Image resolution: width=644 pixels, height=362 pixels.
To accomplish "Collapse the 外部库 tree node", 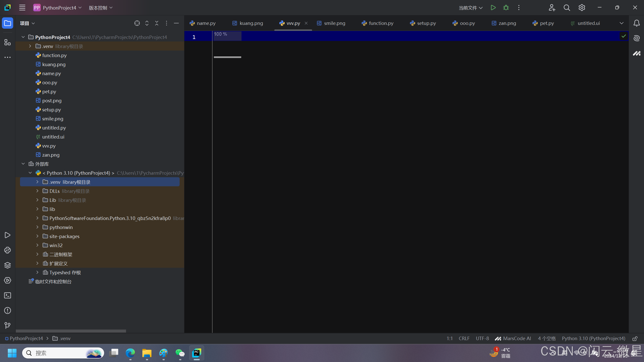I will [23, 164].
